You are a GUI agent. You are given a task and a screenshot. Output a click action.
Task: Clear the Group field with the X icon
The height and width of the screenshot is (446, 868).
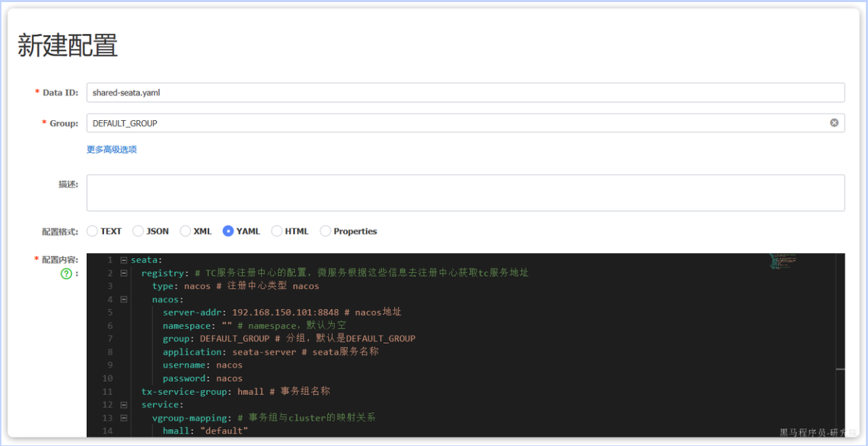[834, 123]
